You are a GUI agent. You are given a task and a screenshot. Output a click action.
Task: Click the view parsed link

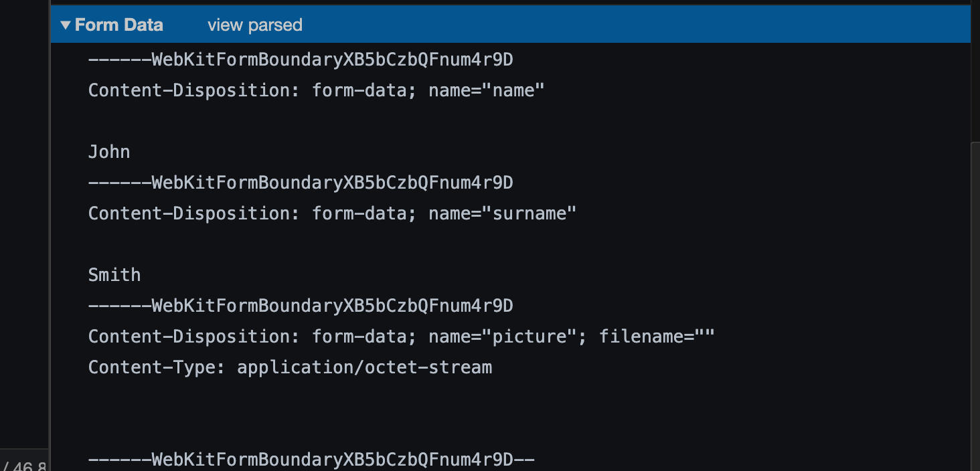(x=255, y=25)
